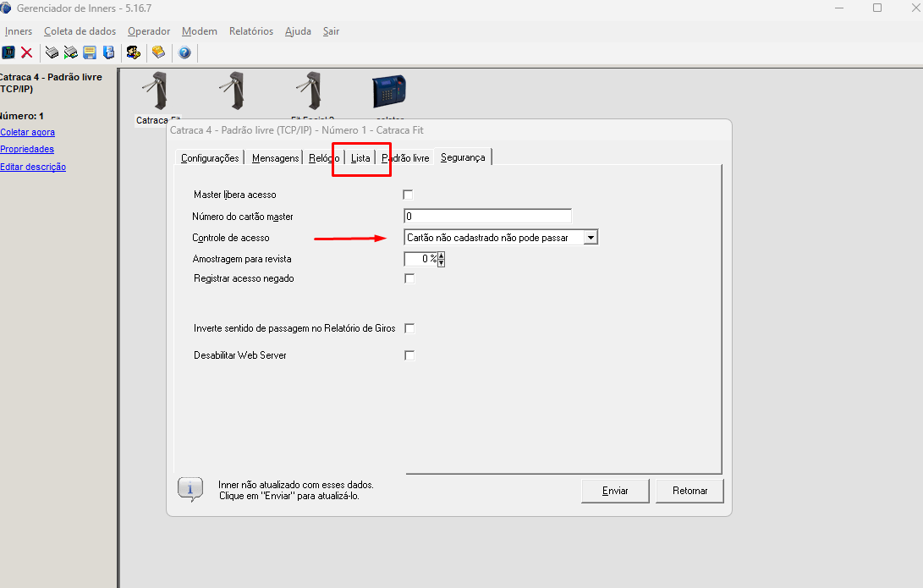Switch to the Lista tab
The height and width of the screenshot is (588, 923).
pos(360,158)
